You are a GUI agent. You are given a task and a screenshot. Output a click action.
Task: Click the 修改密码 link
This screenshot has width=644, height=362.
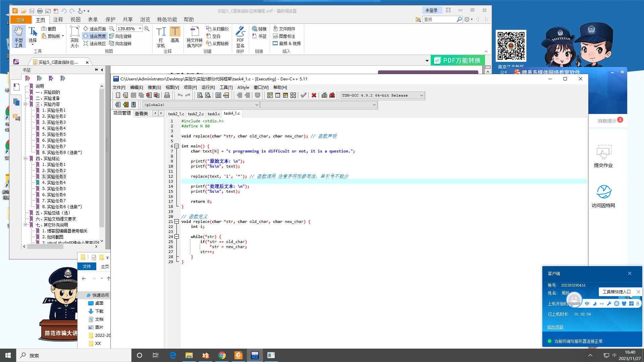click(x=555, y=327)
